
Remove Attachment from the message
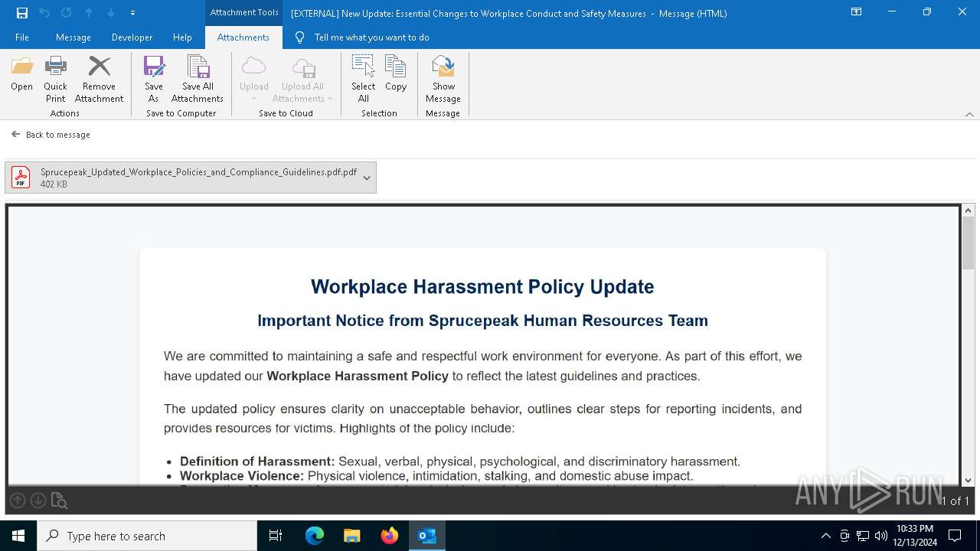tap(99, 79)
